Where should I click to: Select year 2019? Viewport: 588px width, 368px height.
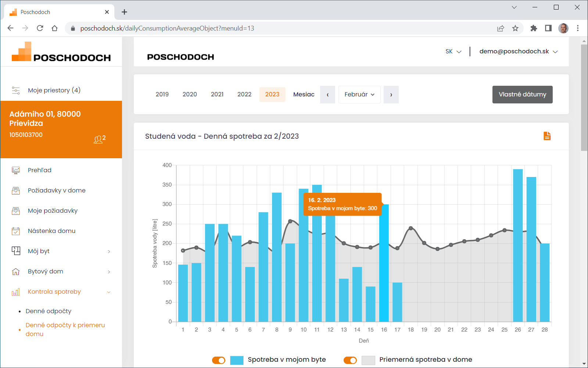click(162, 95)
